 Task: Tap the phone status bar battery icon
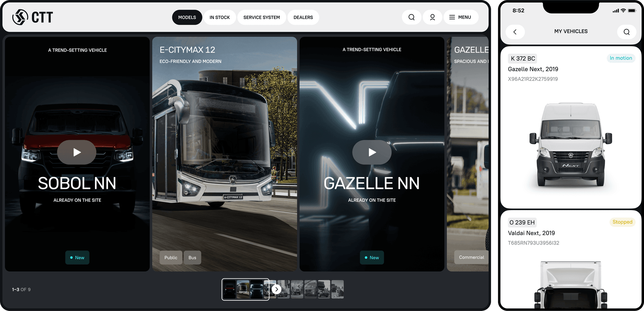click(x=632, y=11)
